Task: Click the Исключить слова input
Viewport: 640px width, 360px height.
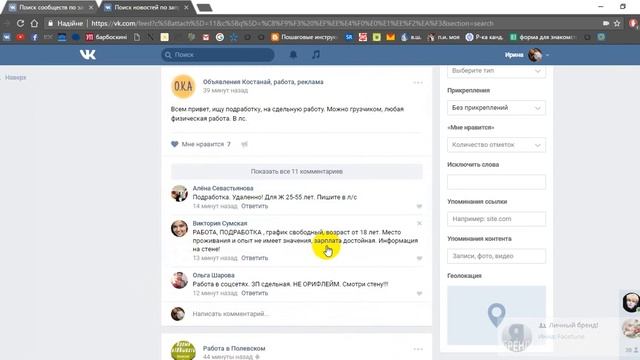Action: 496,182
